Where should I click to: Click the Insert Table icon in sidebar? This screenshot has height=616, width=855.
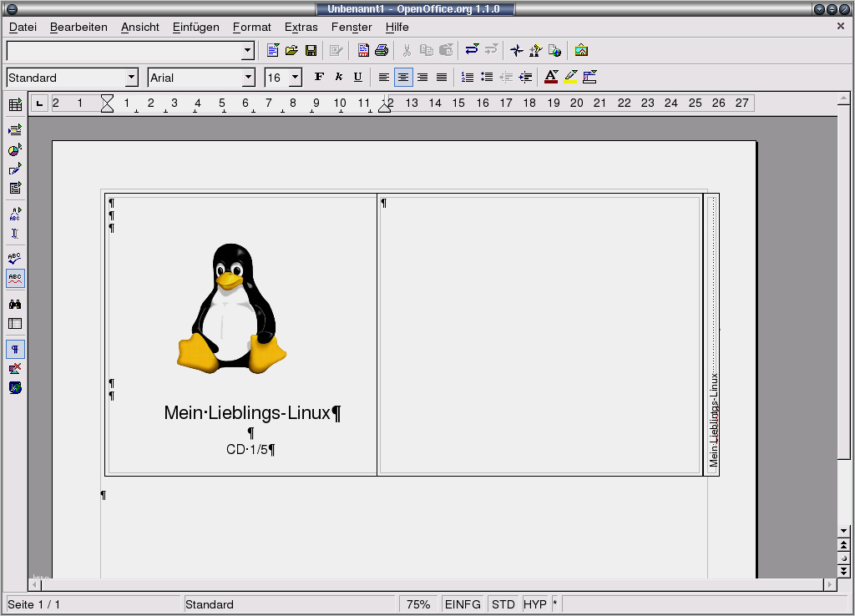[15, 105]
